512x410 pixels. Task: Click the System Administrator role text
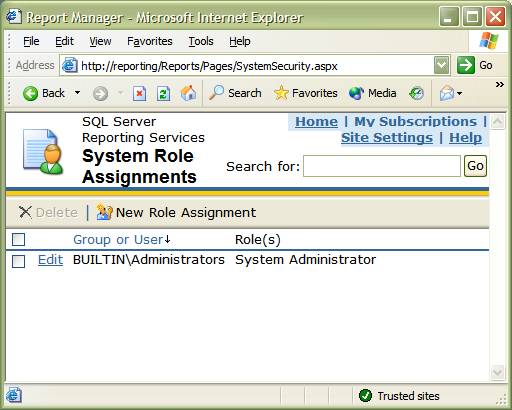click(306, 260)
